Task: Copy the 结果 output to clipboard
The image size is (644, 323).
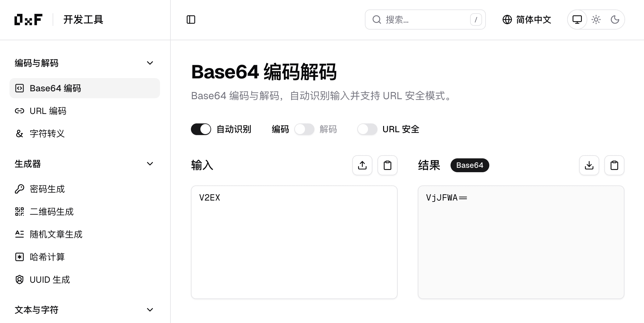Action: point(614,165)
